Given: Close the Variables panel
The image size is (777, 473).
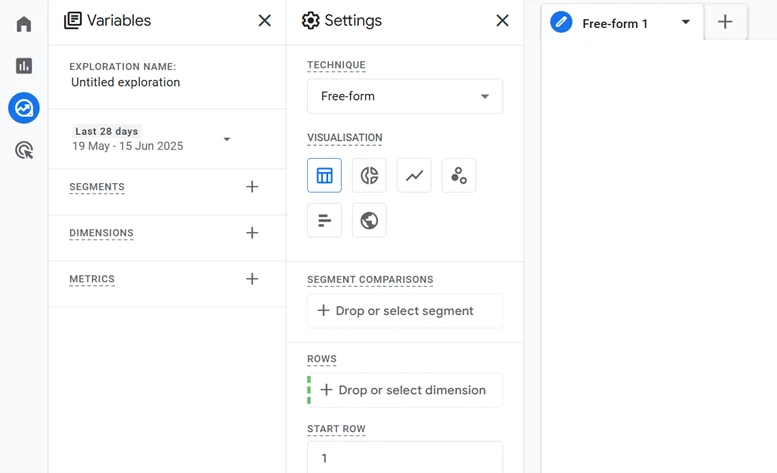Looking at the screenshot, I should coord(265,20).
